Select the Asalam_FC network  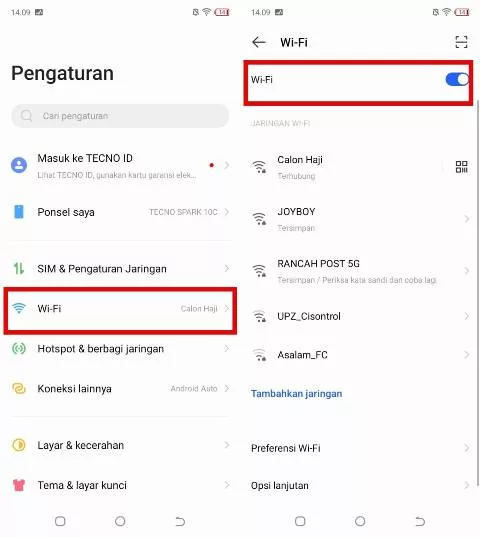click(x=359, y=355)
